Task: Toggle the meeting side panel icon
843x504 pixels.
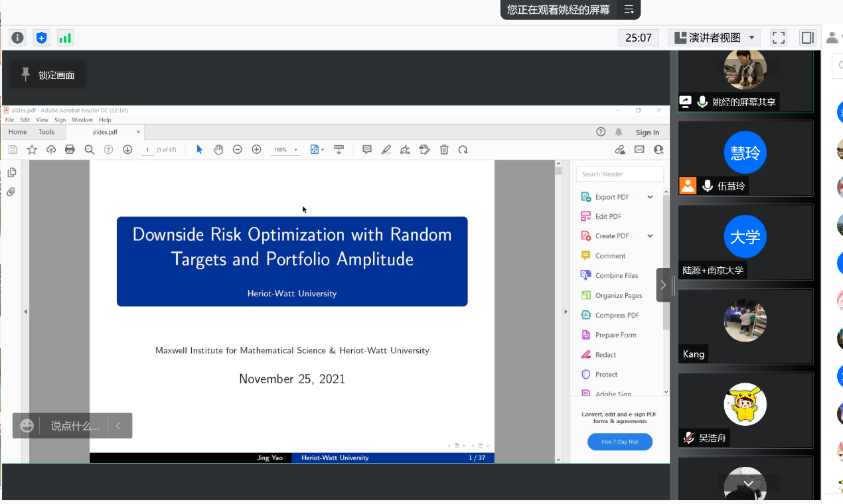Action: pos(807,38)
